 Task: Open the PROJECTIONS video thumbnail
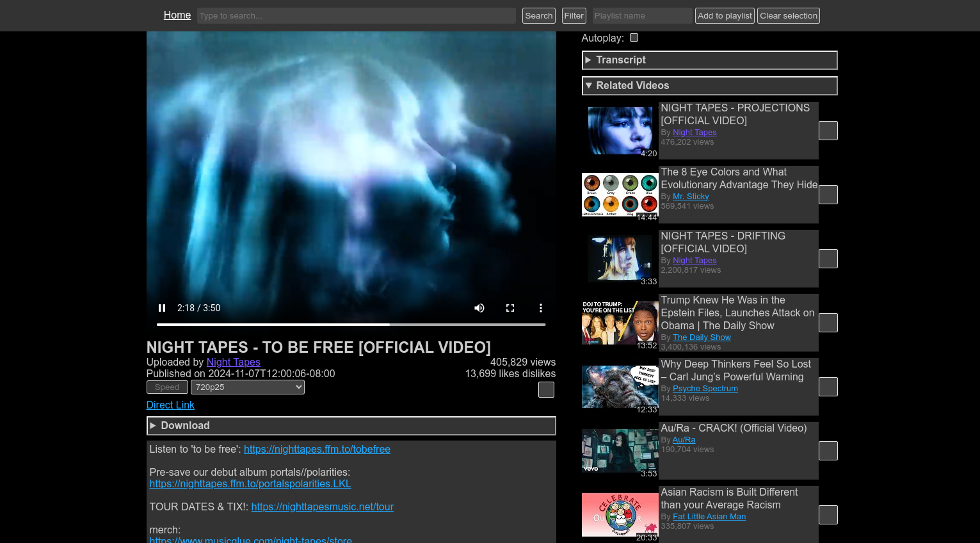click(x=620, y=131)
